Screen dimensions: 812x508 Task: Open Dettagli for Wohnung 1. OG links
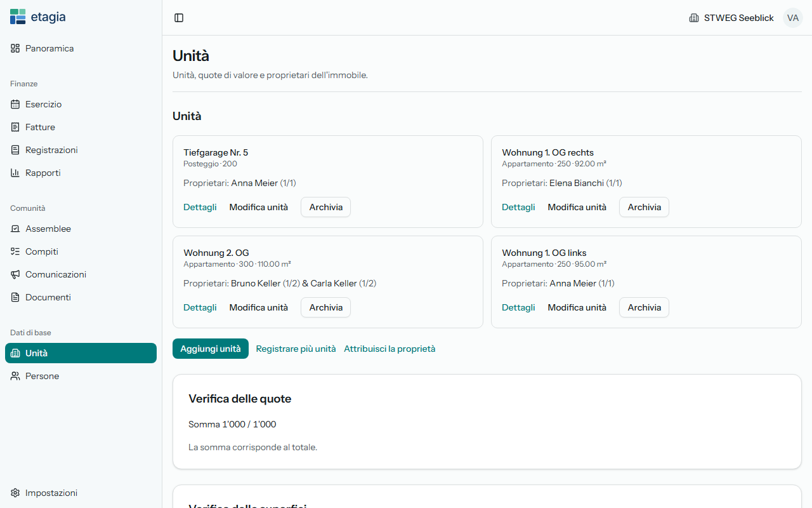tap(518, 307)
